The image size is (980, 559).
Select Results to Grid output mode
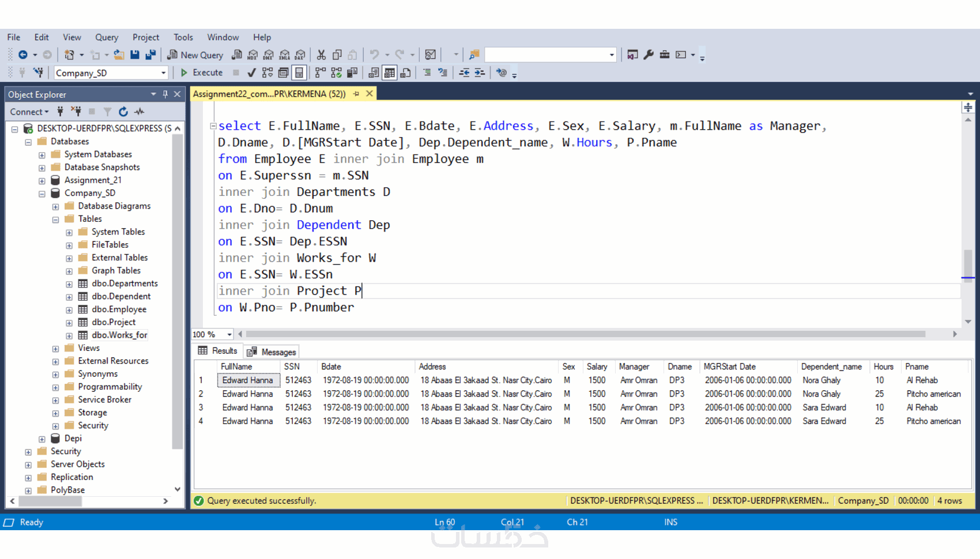point(390,73)
